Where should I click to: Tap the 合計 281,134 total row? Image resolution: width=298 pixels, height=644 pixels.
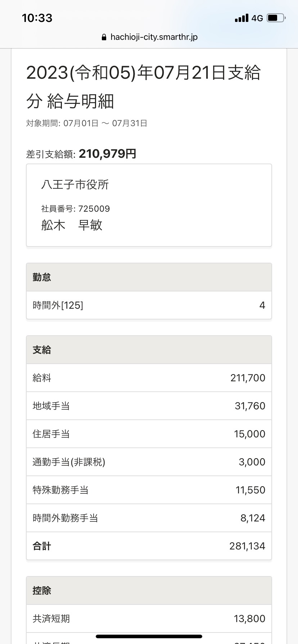click(x=149, y=546)
